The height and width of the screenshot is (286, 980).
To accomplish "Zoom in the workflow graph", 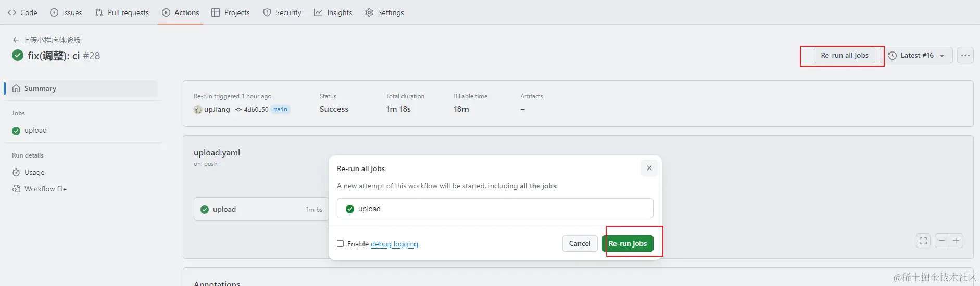I will click(x=956, y=241).
